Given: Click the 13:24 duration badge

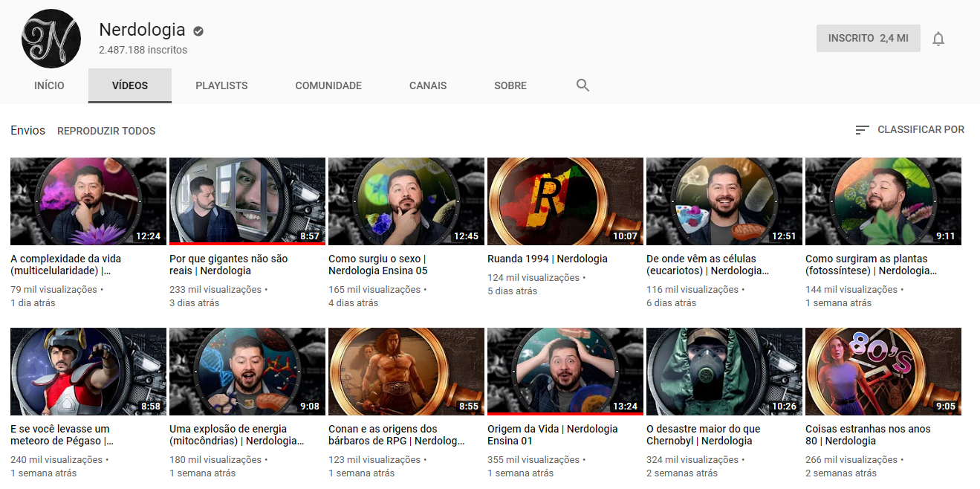Looking at the screenshot, I should click(625, 407).
